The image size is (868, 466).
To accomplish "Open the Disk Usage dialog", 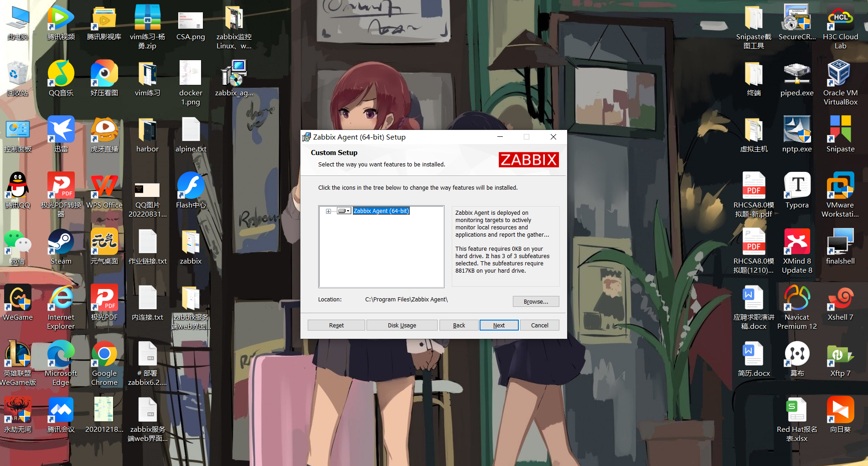I will [x=402, y=325].
